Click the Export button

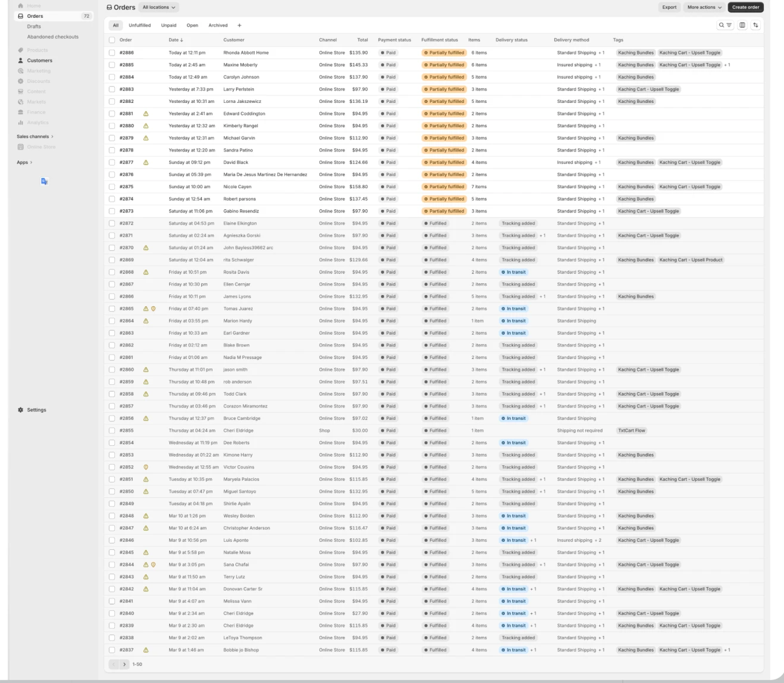(x=669, y=7)
